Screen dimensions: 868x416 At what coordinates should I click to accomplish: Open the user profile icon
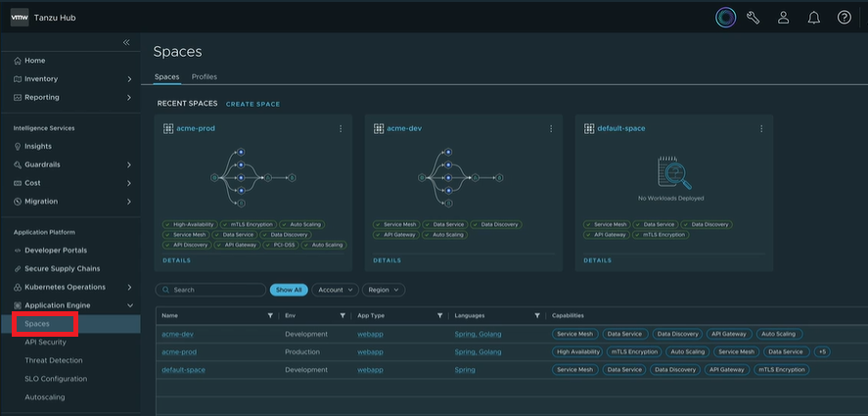point(783,18)
